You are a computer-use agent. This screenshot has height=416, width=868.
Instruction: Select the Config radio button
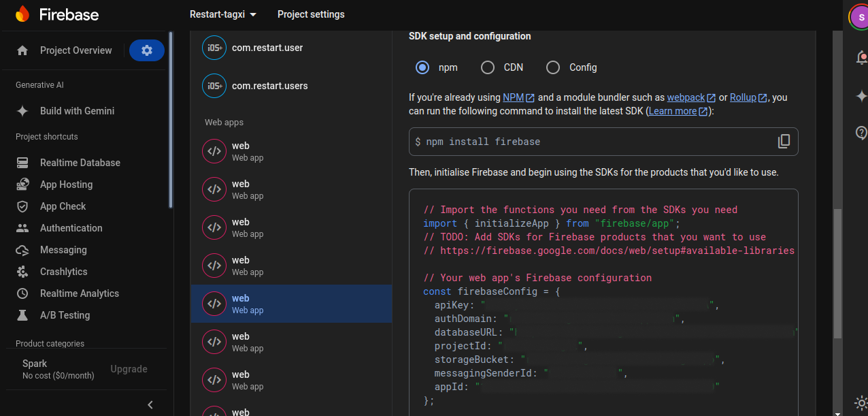553,67
